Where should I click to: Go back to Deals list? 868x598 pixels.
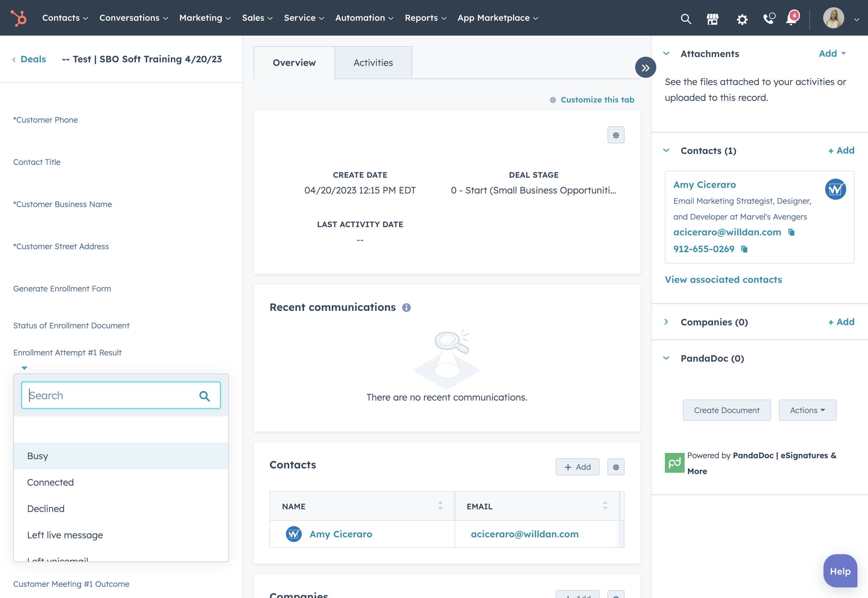[x=29, y=59]
